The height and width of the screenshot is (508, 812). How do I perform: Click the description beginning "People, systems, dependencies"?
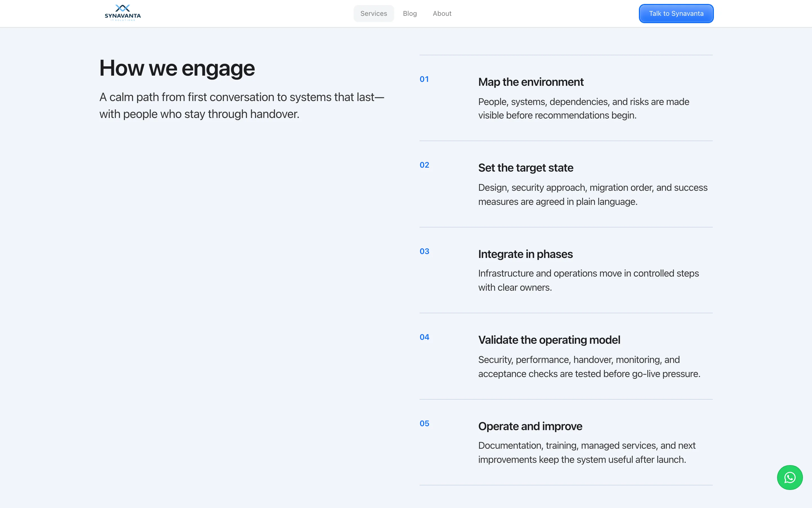tap(584, 109)
